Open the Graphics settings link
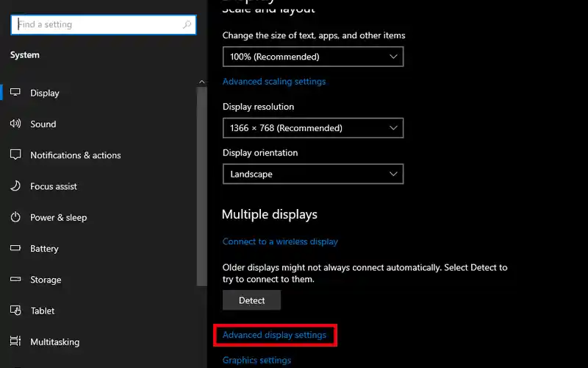 pyautogui.click(x=257, y=360)
